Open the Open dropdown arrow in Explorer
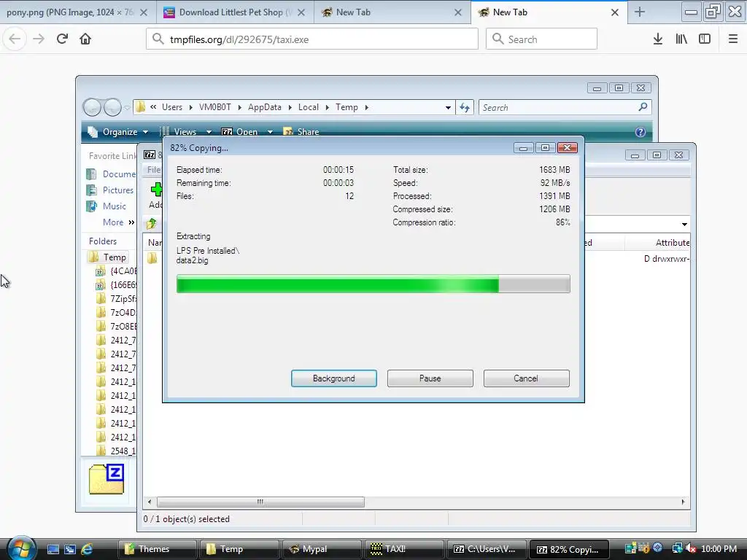Screen dimensions: 747x560 pos(270,132)
